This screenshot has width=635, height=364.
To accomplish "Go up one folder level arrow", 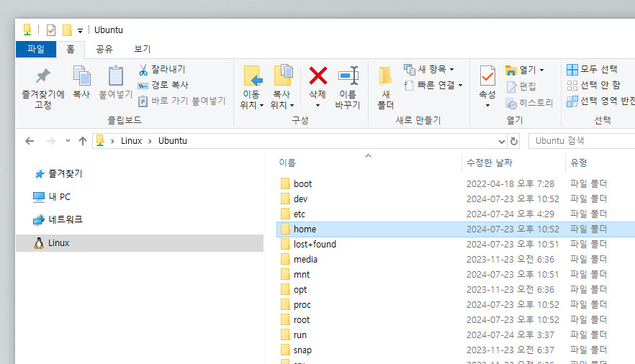I will pos(83,141).
